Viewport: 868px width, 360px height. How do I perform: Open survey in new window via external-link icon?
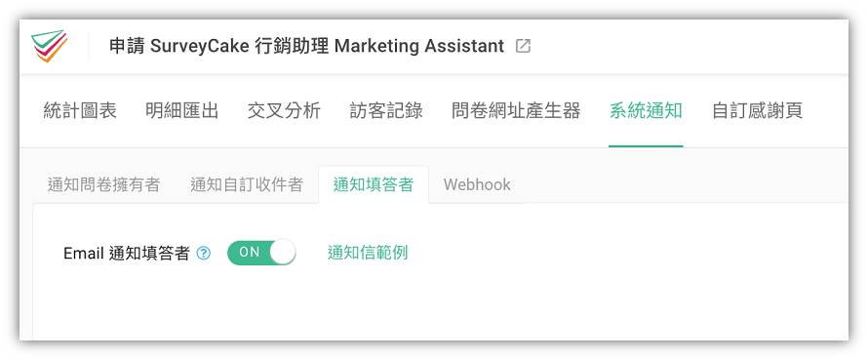point(523,46)
